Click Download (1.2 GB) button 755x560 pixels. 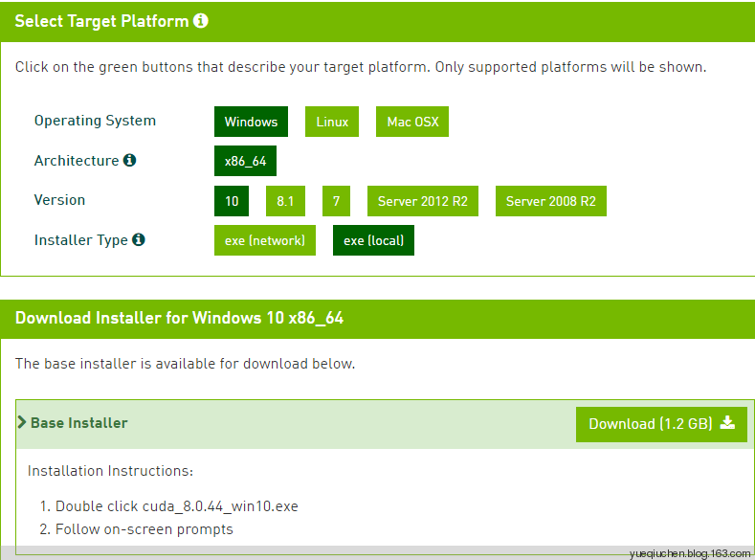point(661,424)
